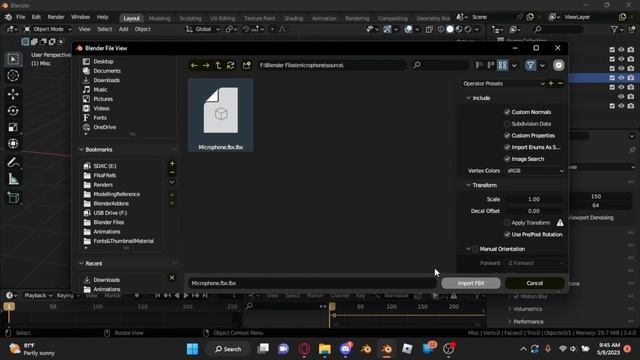Toggle Custom Properties checkbox
This screenshot has height=360, width=640.
(507, 136)
